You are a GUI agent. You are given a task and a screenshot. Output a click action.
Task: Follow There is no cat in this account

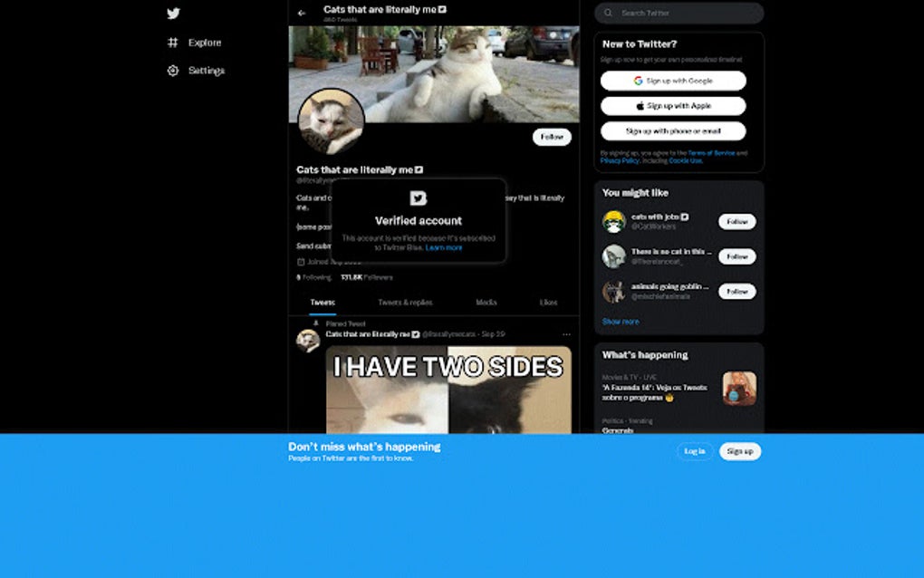click(736, 256)
